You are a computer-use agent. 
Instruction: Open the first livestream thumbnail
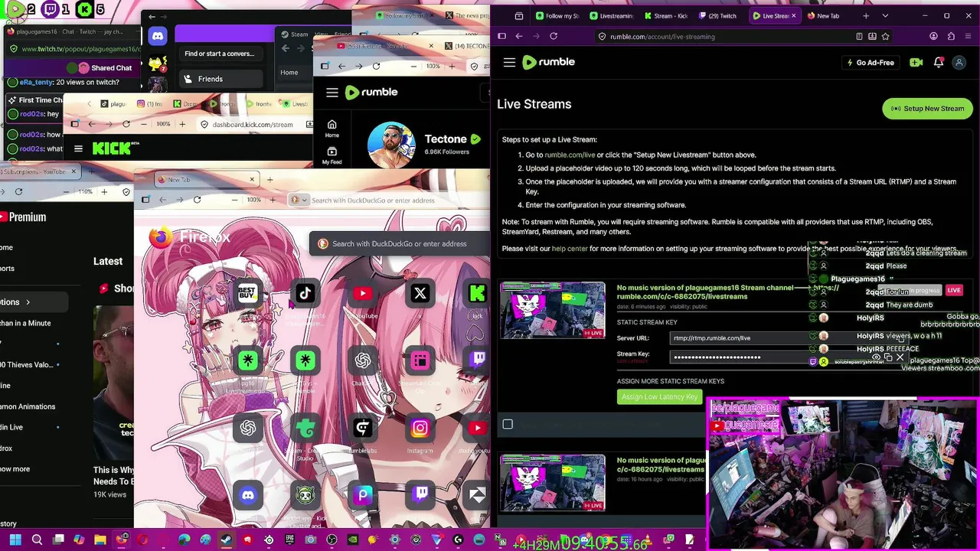552,310
